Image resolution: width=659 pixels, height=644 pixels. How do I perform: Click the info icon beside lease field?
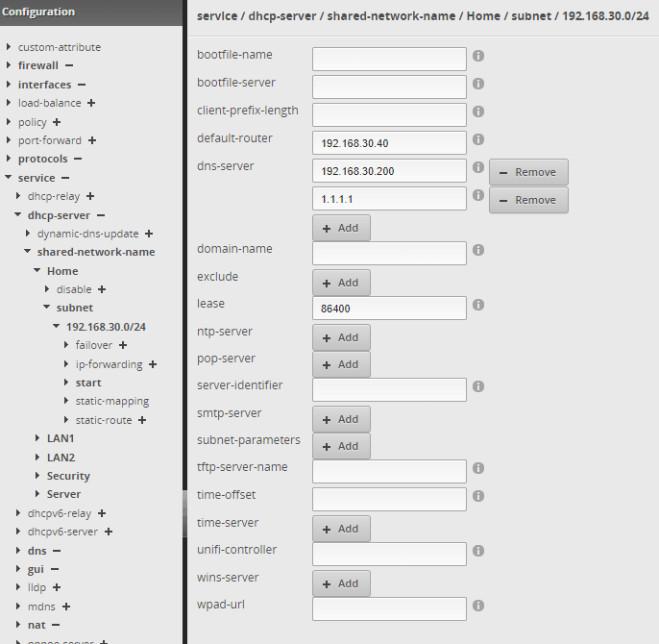[x=478, y=305]
